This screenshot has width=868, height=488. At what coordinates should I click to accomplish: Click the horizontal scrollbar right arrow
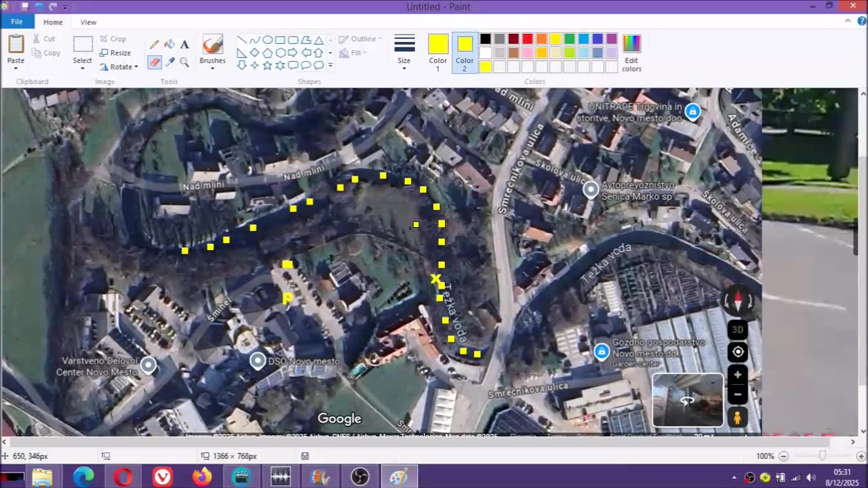tap(852, 442)
